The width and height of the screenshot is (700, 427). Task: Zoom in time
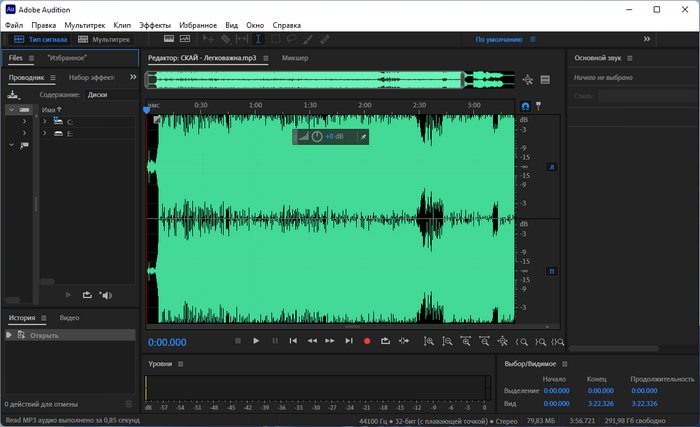point(466,342)
